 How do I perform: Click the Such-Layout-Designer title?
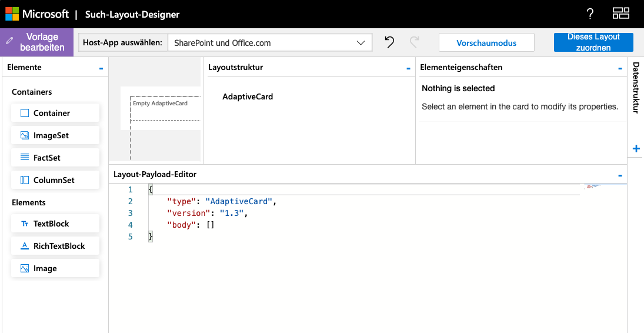[132, 14]
